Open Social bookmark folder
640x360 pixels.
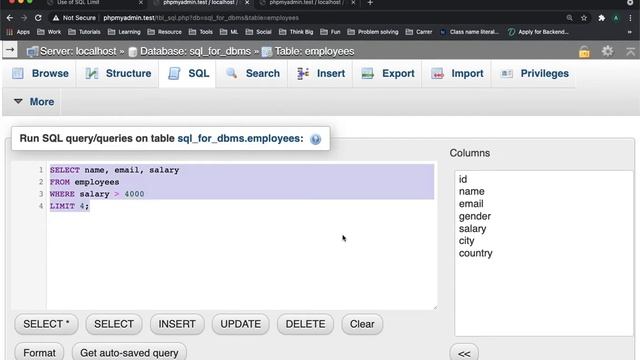click(258, 32)
